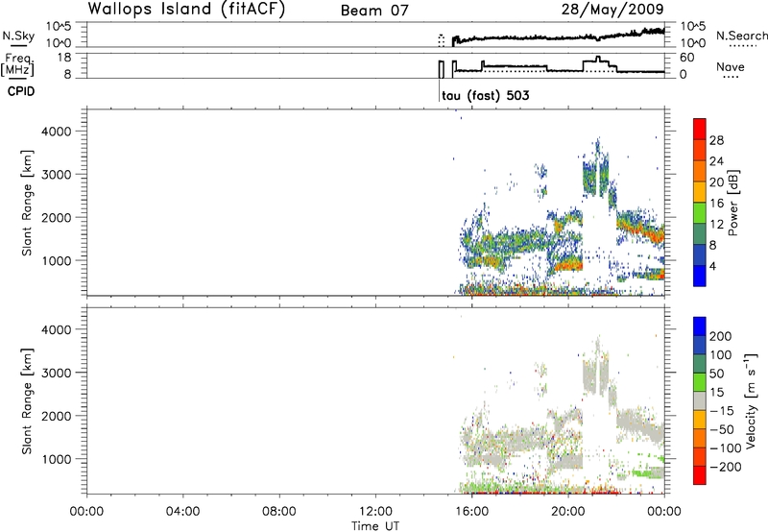768x532 pixels.
Task: Select the '4000' tick in the velocity panel
Action: [x=57, y=329]
